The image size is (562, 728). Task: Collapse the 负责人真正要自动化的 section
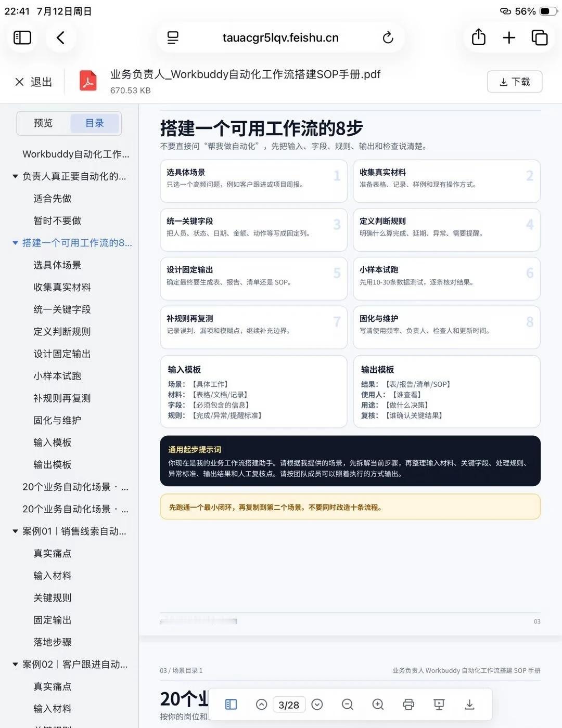[x=15, y=176]
